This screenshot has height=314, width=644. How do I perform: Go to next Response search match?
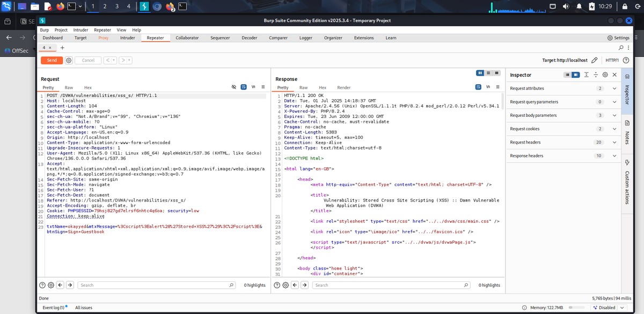[x=305, y=285]
